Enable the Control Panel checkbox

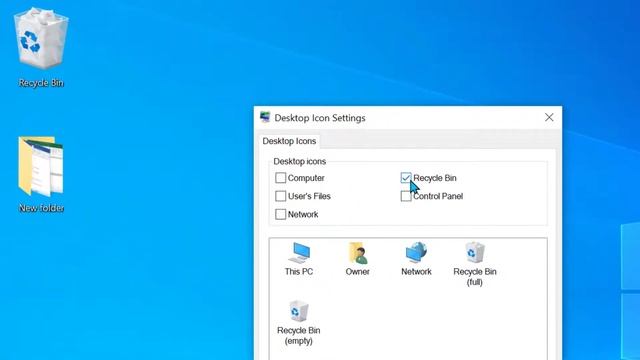[406, 196]
